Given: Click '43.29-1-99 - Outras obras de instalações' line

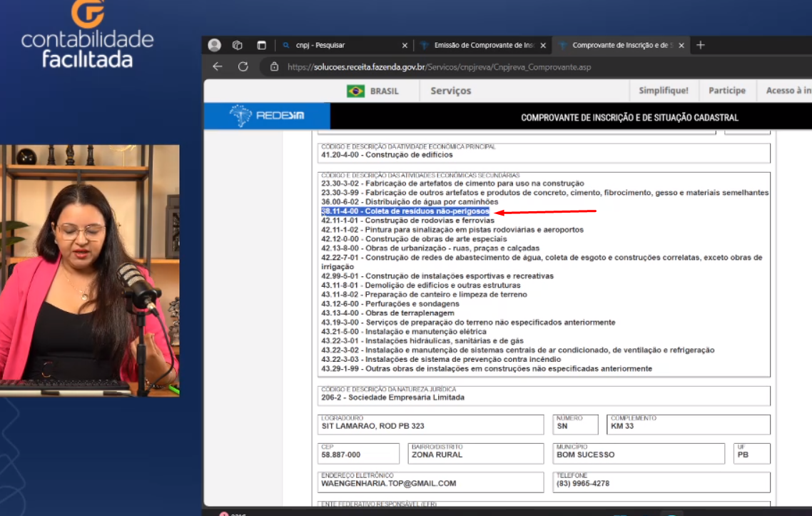Looking at the screenshot, I should (x=486, y=369).
